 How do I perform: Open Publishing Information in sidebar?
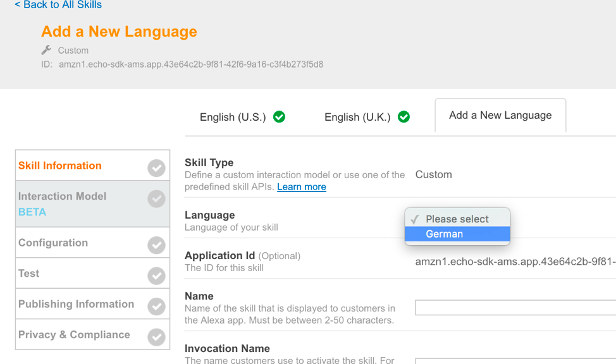[x=76, y=304]
